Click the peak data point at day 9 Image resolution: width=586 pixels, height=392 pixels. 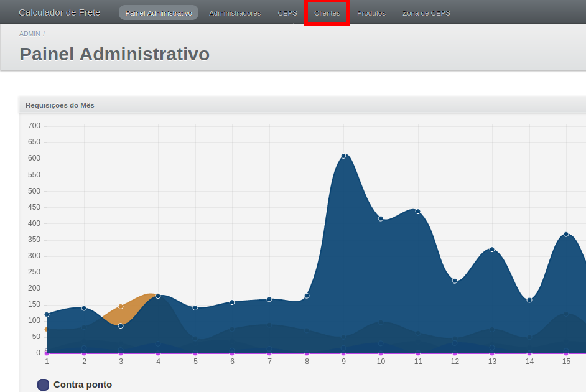point(343,156)
